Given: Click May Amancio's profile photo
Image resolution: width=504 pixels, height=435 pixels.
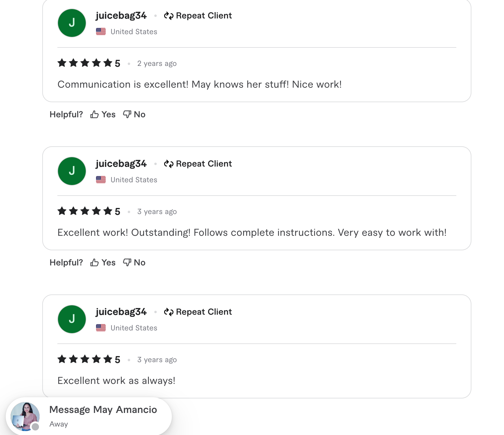Looking at the screenshot, I should [25, 416].
